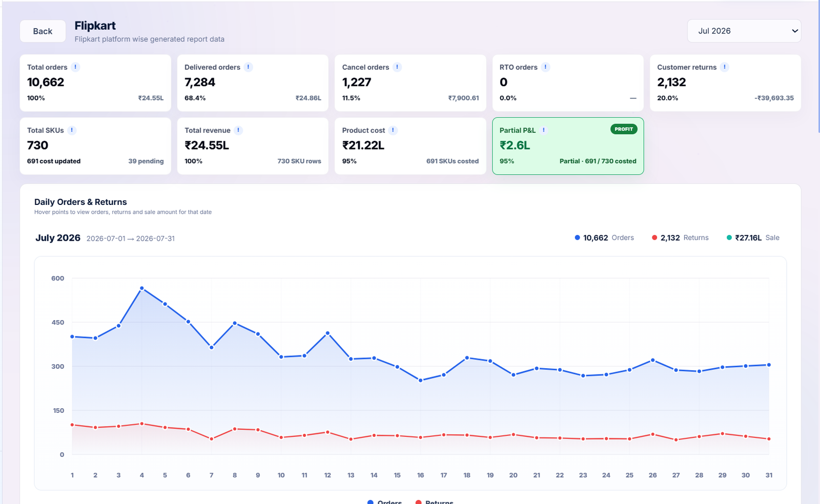Click the orders data point on day 12
820x504 pixels.
point(327,333)
